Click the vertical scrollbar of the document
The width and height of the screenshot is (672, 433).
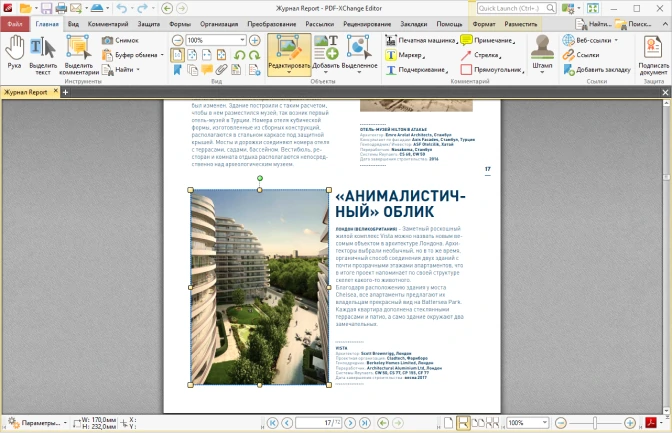point(666,257)
